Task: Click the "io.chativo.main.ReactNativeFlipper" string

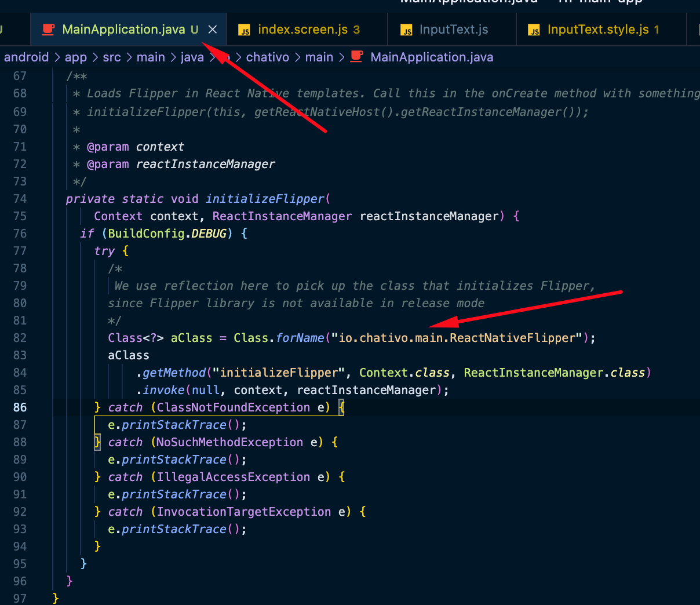Action: (456, 338)
